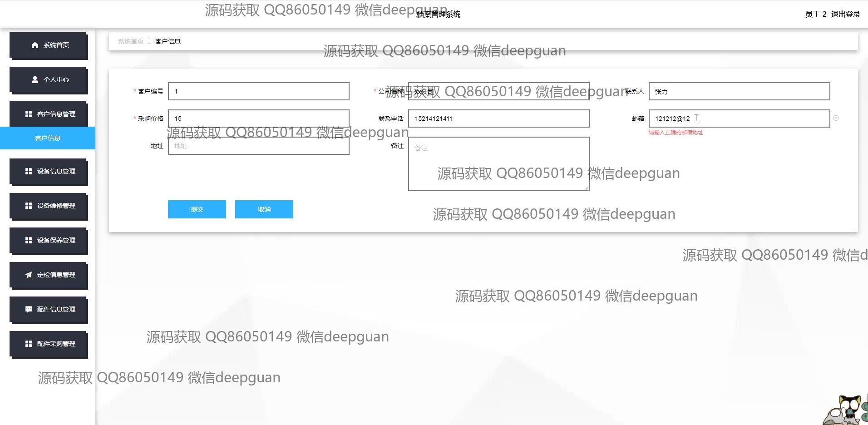This screenshot has height=425, width=868.
Task: Click the paper plane icon beside 定检信息管理
Action: click(29, 275)
